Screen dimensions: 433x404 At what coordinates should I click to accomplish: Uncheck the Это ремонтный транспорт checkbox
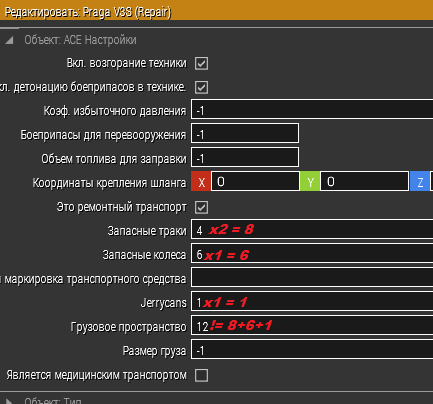click(x=201, y=207)
